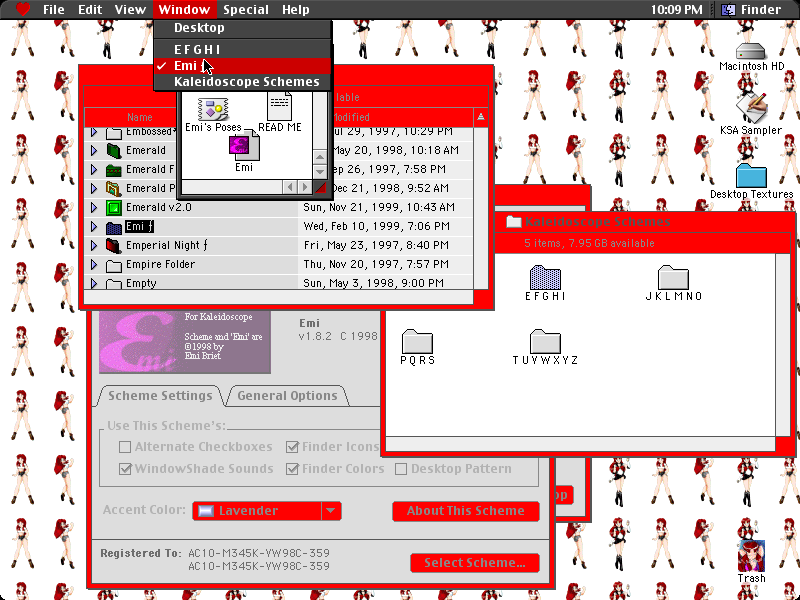Click the Select Scheme... button

474,563
